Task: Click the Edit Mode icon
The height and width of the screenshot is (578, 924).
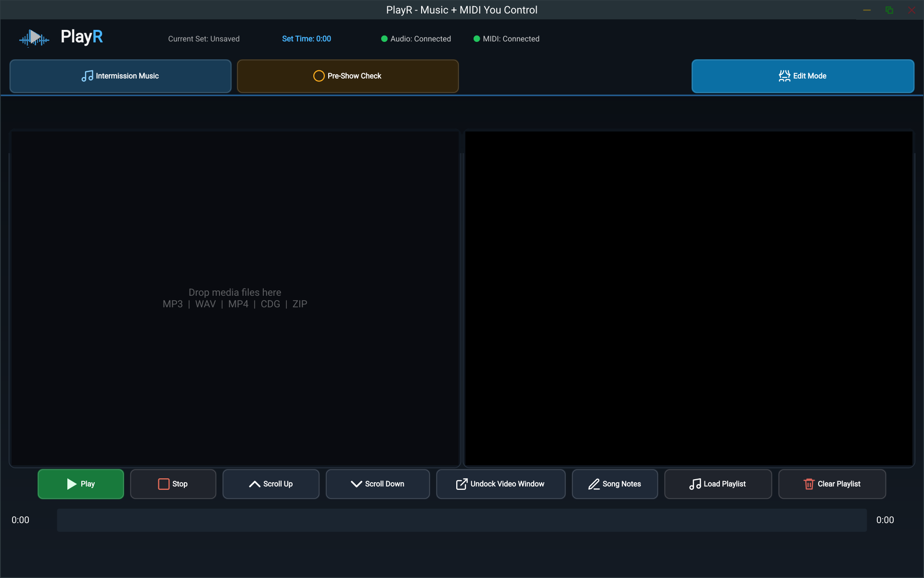Action: tap(784, 76)
